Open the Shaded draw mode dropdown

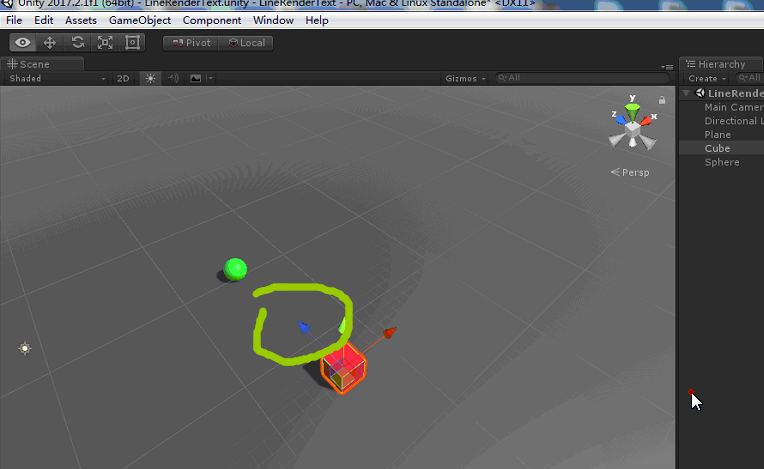[x=57, y=78]
